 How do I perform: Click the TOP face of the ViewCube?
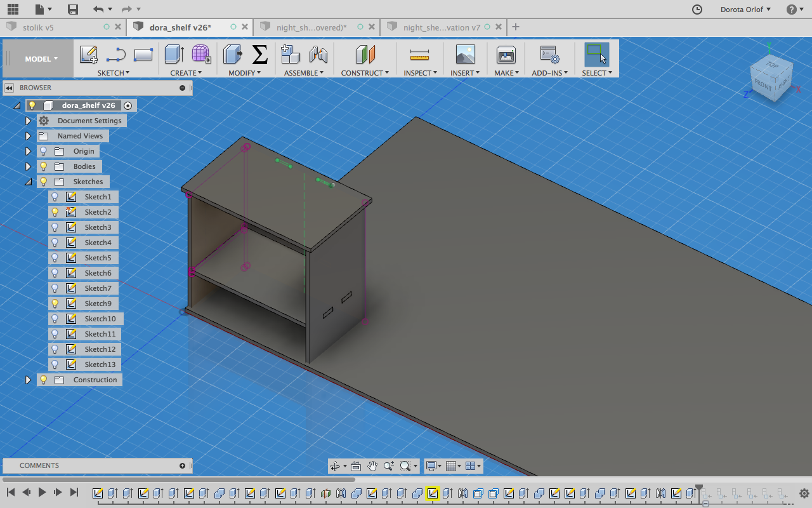(x=772, y=65)
